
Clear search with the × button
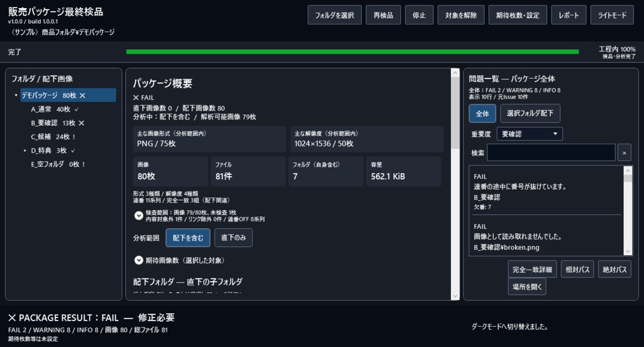coord(625,153)
